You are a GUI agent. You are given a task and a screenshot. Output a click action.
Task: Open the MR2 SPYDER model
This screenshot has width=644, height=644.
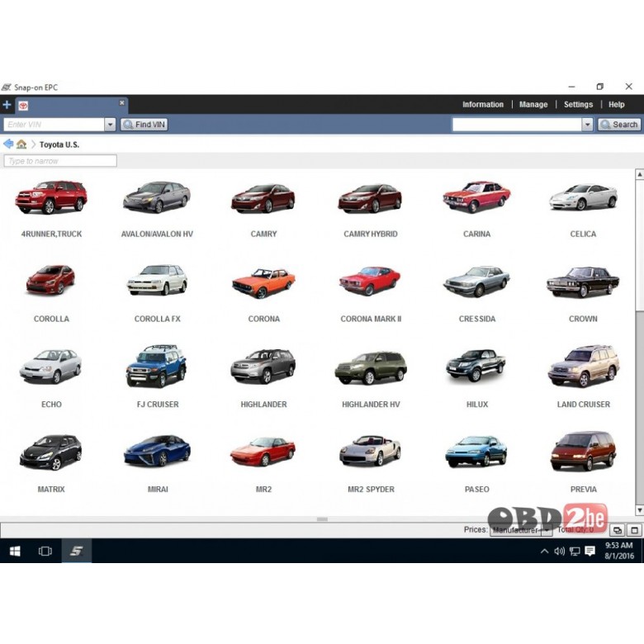coord(370,452)
